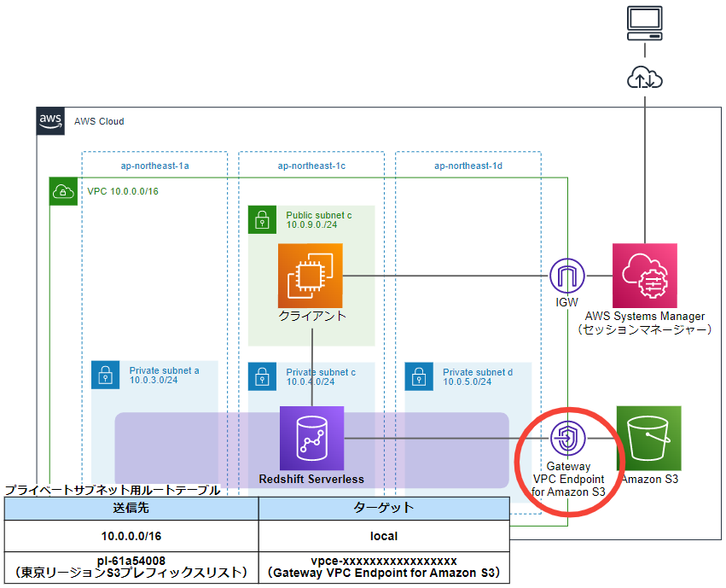Click the AWS Cloud label
Viewport: 726px width, 588px height.
99,121
